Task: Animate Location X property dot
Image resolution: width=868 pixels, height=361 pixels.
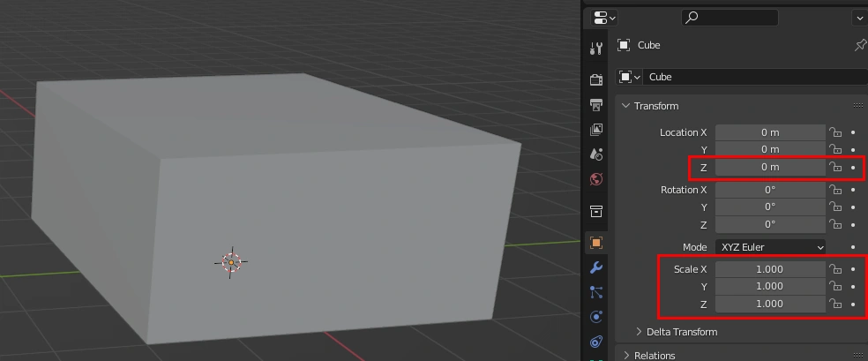Action: pos(853,132)
